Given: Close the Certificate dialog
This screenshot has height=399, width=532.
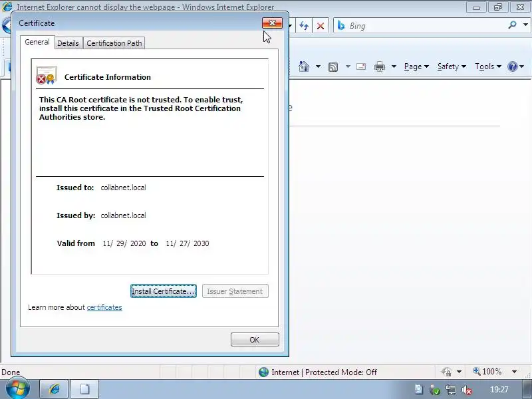Looking at the screenshot, I should click(x=272, y=23).
